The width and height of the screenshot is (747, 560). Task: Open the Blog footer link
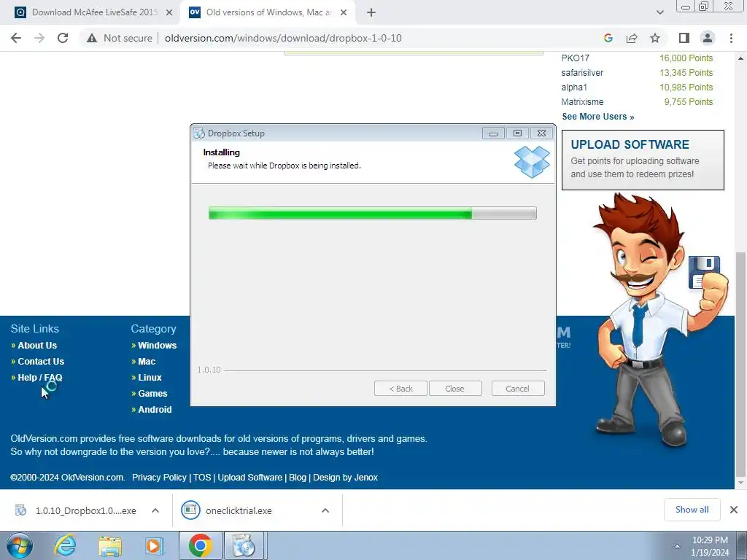coord(298,477)
